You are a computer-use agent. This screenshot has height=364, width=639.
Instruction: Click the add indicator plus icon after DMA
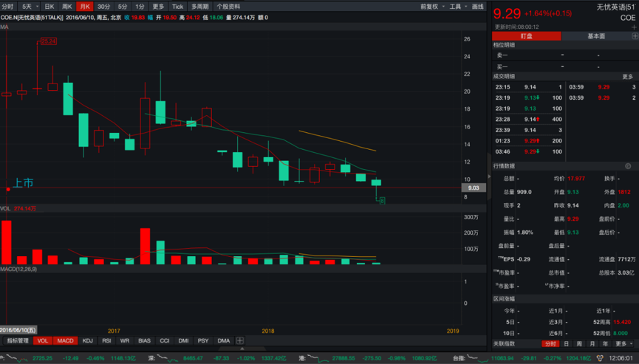240,340
